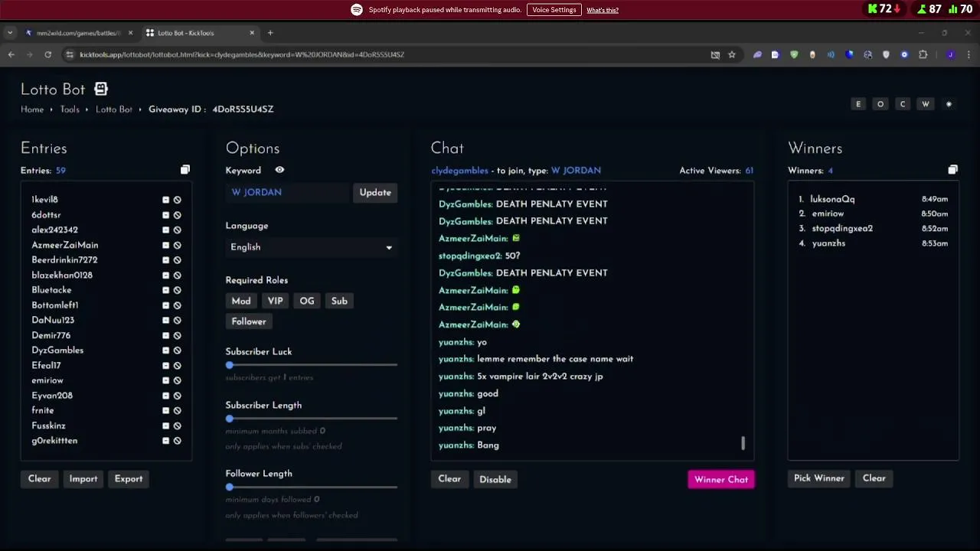The image size is (980, 551).
Task: Open Winner Chat with the pink button
Action: tap(721, 479)
